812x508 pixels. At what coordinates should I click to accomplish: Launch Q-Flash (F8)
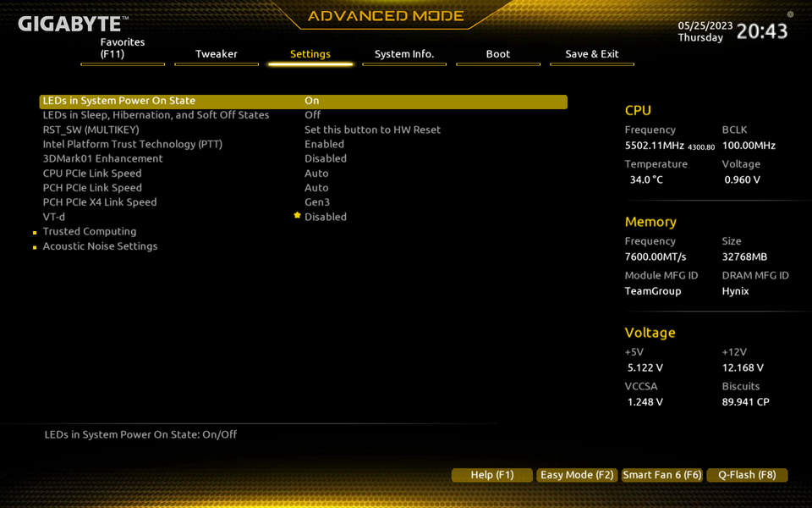coord(747,475)
